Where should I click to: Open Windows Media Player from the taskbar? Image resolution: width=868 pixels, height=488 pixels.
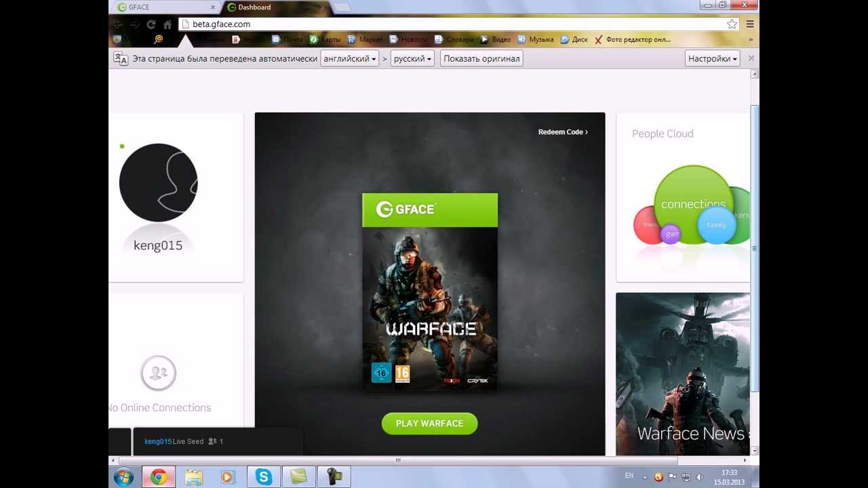coord(227,477)
